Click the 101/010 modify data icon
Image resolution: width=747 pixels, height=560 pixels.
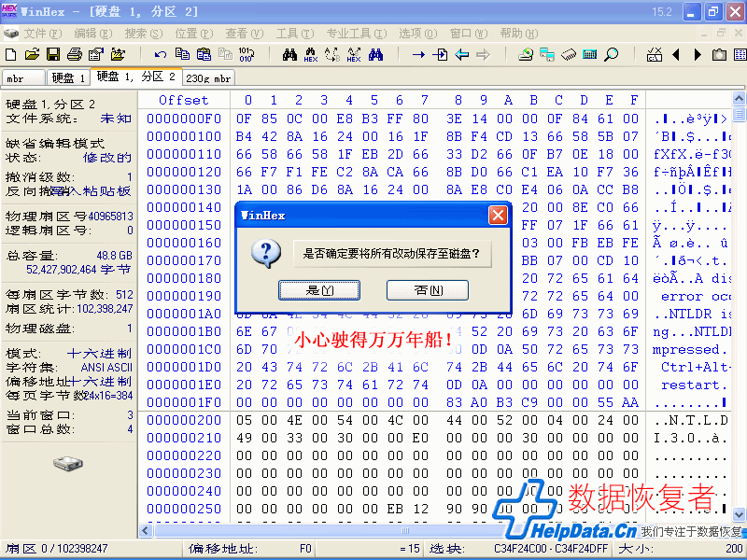click(x=247, y=54)
